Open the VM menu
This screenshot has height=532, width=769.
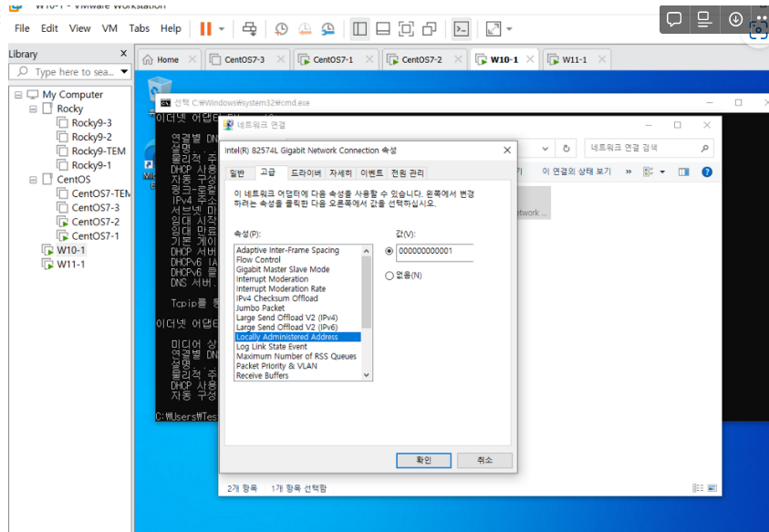click(x=109, y=28)
